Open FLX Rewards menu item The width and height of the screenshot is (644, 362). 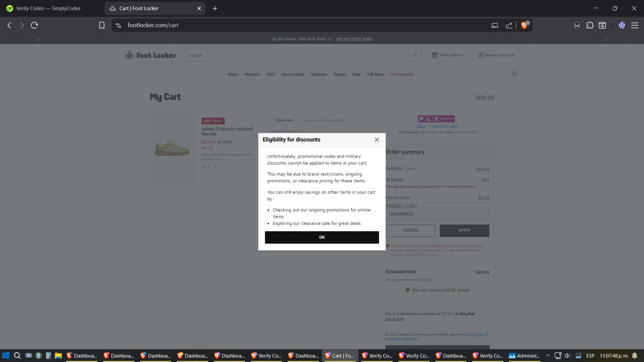[401, 75]
